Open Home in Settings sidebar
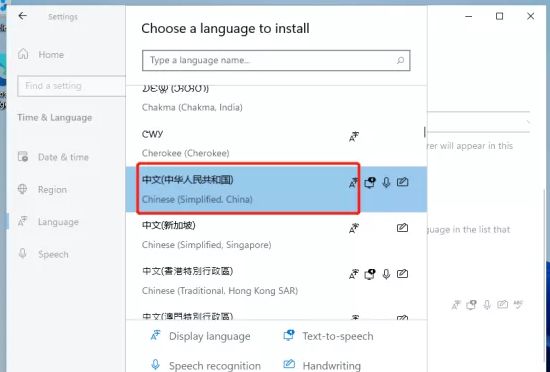 click(41, 55)
